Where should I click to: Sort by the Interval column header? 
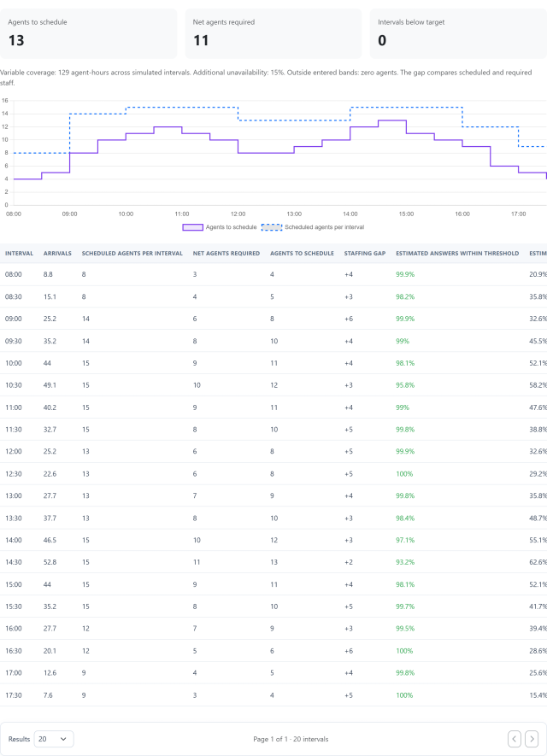click(x=20, y=253)
